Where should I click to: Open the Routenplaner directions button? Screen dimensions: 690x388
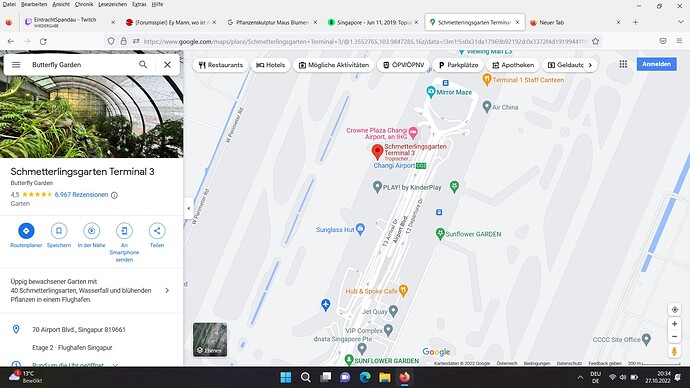[26, 231]
